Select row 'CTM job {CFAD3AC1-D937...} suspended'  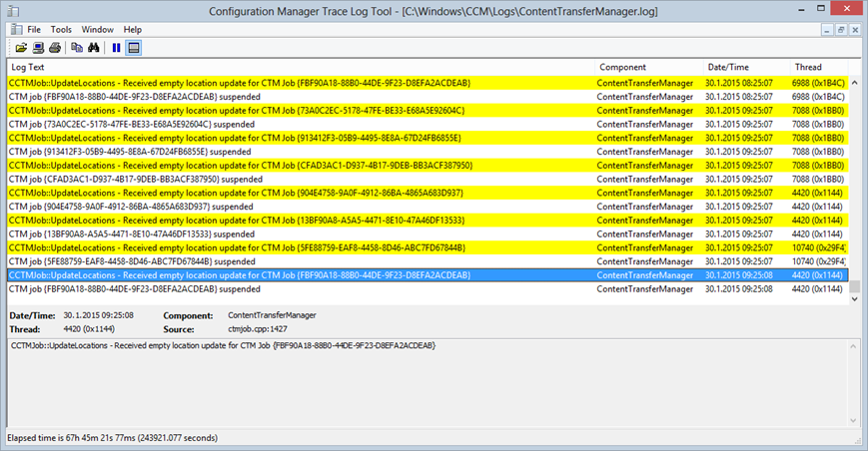click(428, 179)
